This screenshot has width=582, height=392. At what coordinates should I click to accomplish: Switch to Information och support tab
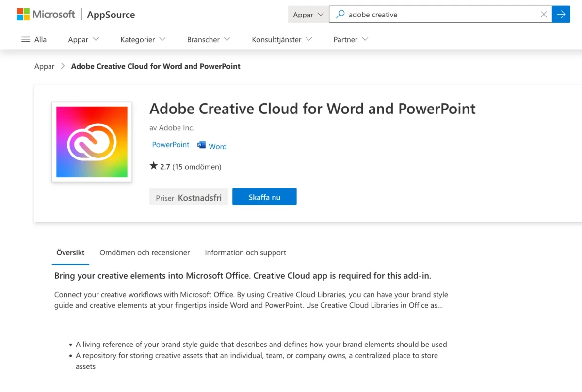coord(245,252)
